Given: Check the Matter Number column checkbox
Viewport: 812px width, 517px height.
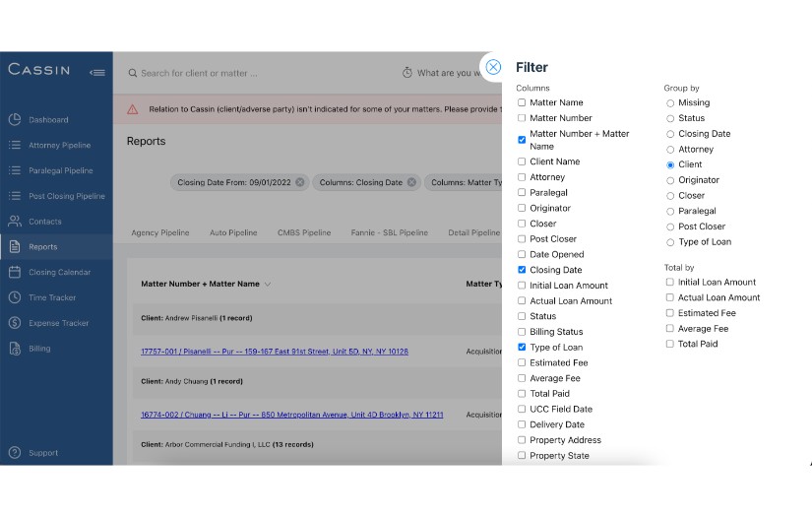Looking at the screenshot, I should click(522, 118).
